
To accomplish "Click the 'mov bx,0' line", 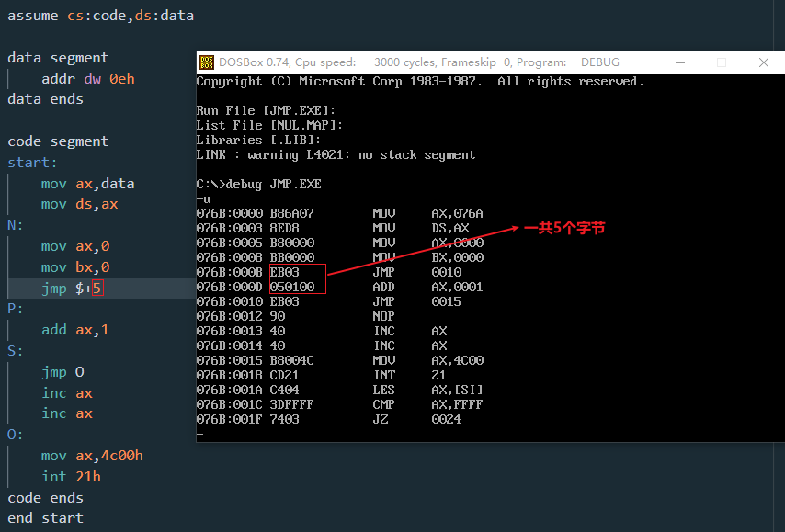I will click(x=75, y=267).
